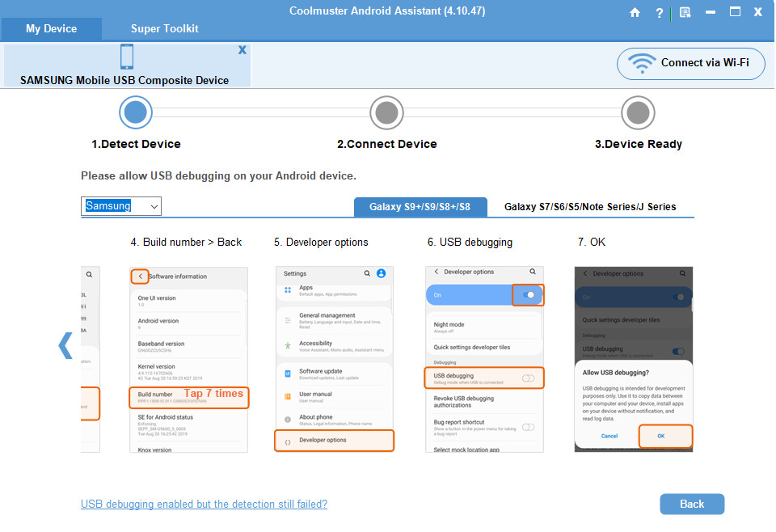Click the '3.Device Ready' label
The width and height of the screenshot is (776, 532).
(x=639, y=144)
